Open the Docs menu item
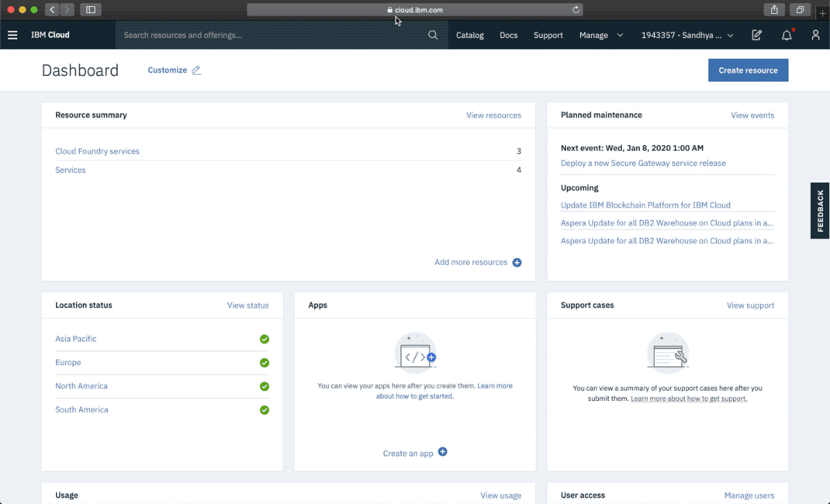Viewport: 830px width, 504px height. pyautogui.click(x=508, y=35)
